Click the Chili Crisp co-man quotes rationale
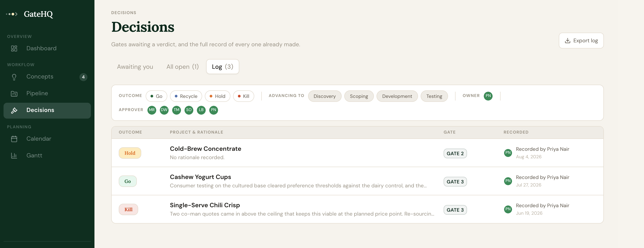 302,214
